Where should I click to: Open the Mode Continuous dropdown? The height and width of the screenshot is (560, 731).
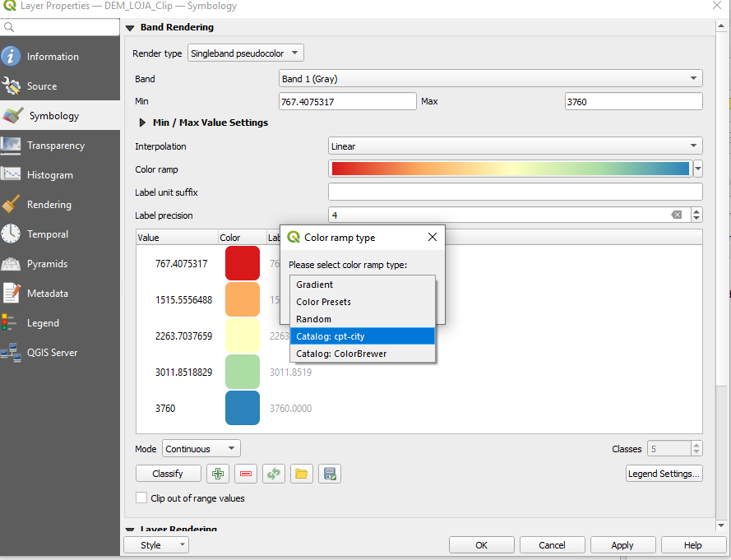click(201, 449)
